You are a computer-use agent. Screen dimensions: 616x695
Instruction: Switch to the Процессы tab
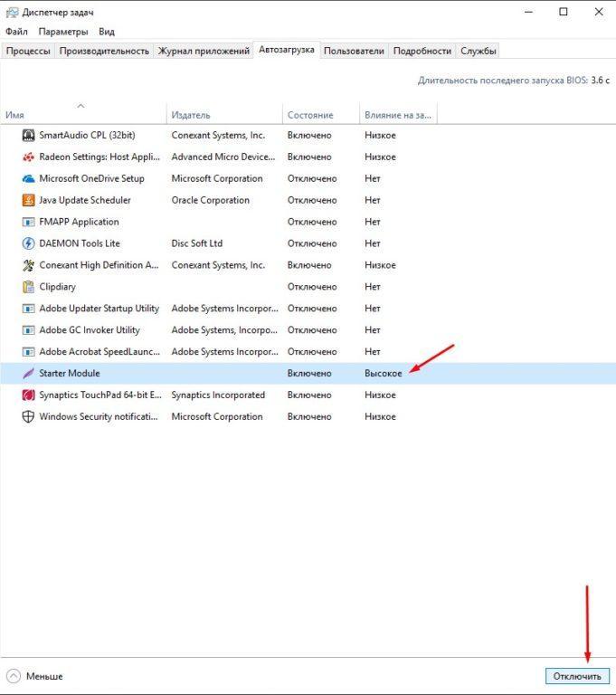(28, 51)
